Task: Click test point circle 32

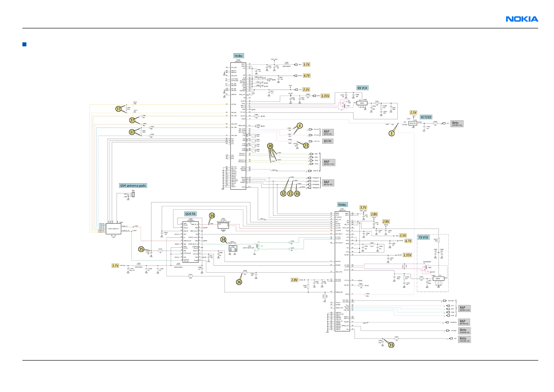Action: [283, 194]
